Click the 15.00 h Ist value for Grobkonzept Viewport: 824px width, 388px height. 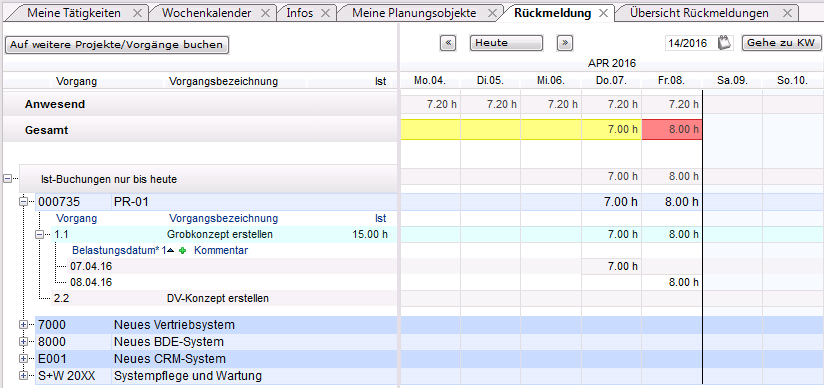370,235
